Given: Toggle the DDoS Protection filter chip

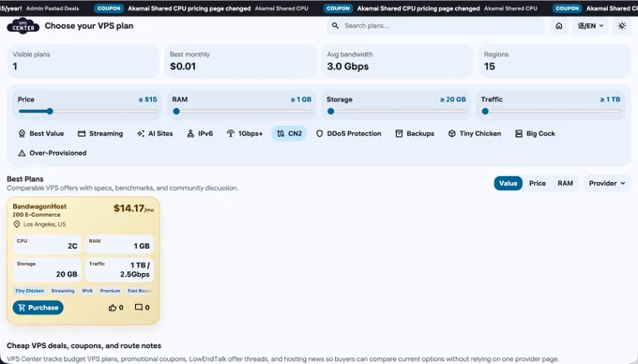Looking at the screenshot, I should tap(349, 133).
